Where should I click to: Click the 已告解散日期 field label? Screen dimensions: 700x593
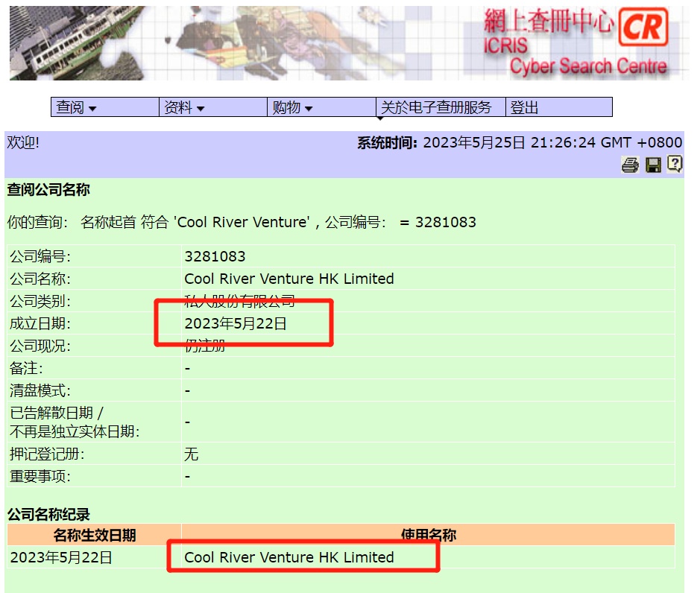75,422
